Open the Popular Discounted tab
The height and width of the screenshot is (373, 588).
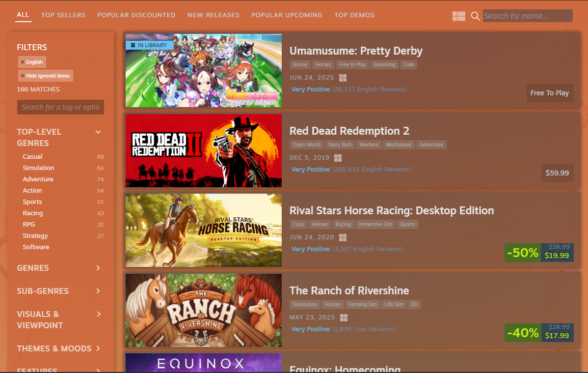[136, 15]
